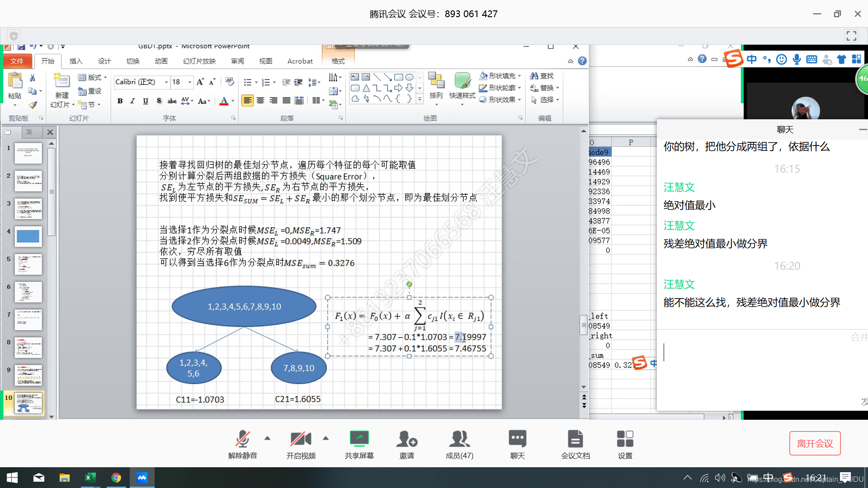Open the font color dropdown arrow
The width and height of the screenshot is (868, 488).
(x=233, y=101)
